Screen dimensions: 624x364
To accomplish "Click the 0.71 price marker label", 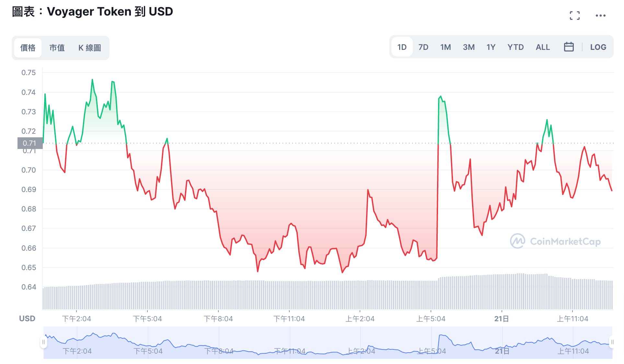I will tap(30, 143).
